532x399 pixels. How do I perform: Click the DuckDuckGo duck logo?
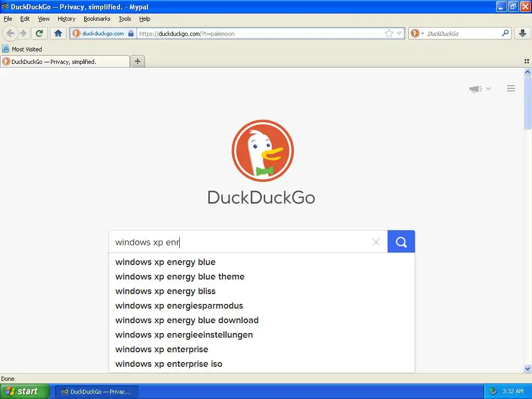pyautogui.click(x=262, y=150)
